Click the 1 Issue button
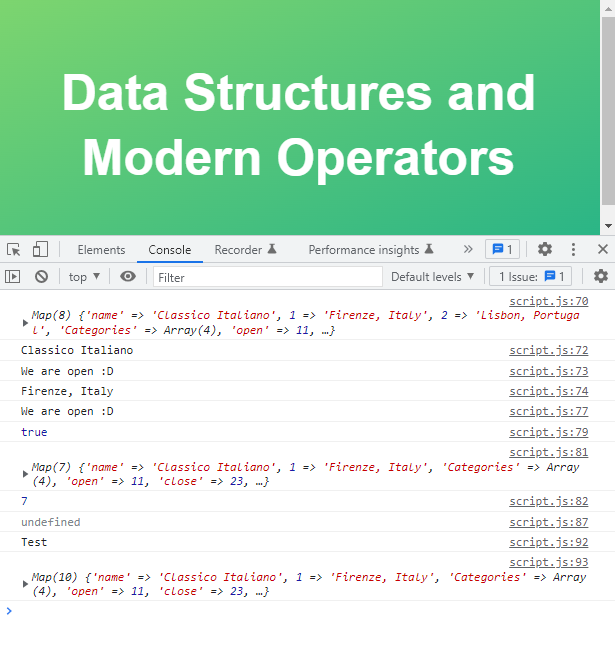This screenshot has height=668, width=615. click(531, 276)
